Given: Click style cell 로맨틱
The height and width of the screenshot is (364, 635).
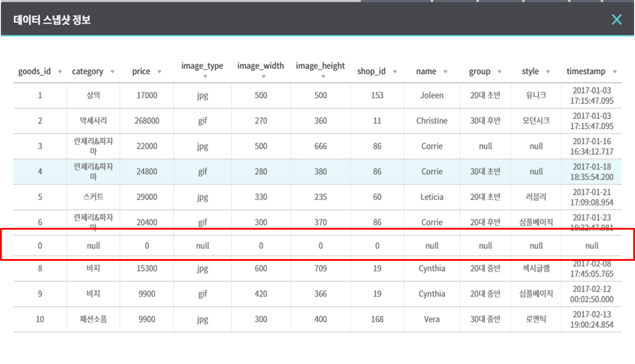Looking at the screenshot, I should click(536, 319).
